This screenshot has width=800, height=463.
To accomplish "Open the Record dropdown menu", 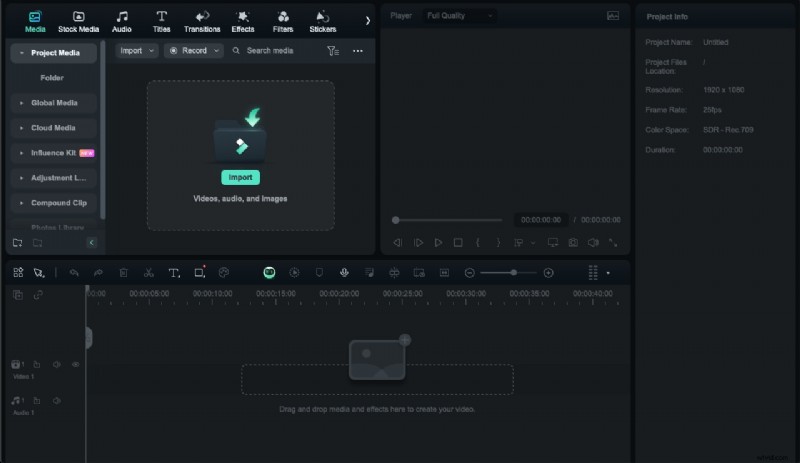I will pyautogui.click(x=194, y=50).
